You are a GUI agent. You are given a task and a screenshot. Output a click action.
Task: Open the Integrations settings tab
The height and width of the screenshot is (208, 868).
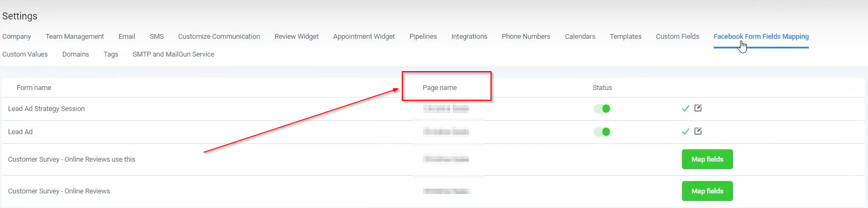pyautogui.click(x=469, y=37)
